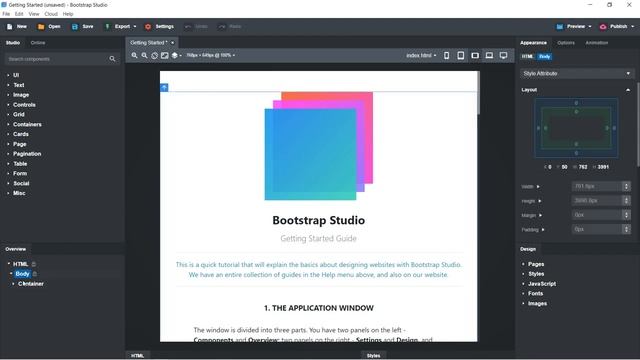
Task: Open the bottom HTML panel tab
Action: (x=138, y=356)
